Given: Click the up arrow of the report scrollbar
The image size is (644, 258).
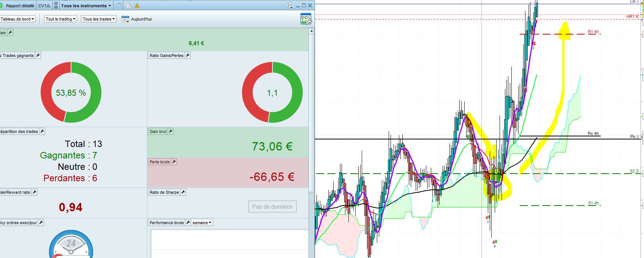Looking at the screenshot, I should (x=312, y=31).
